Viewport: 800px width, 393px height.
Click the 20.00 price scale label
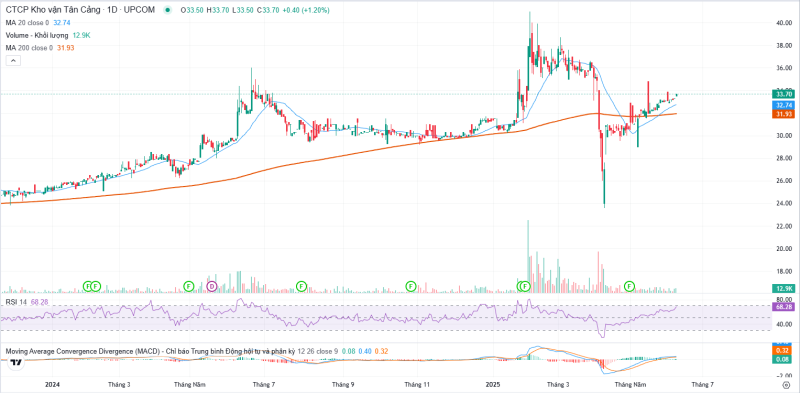point(783,249)
